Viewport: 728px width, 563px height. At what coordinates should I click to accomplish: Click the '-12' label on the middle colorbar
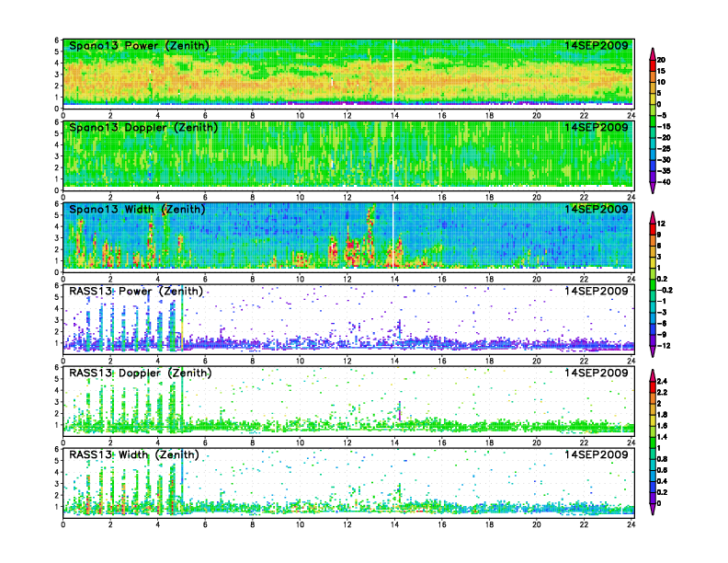click(x=664, y=346)
